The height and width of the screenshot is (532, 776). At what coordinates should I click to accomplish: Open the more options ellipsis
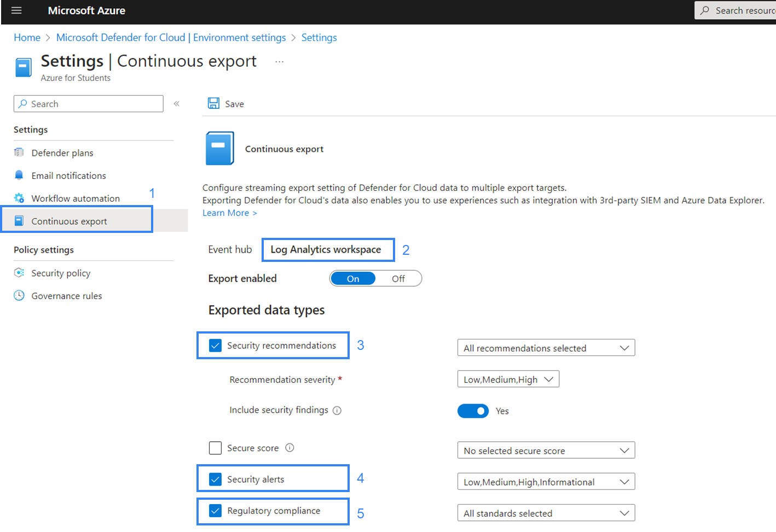tap(279, 62)
